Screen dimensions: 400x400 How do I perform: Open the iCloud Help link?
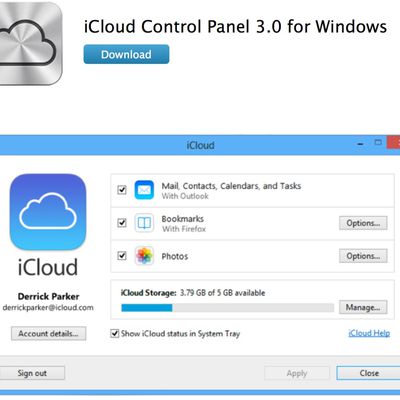pos(369,333)
